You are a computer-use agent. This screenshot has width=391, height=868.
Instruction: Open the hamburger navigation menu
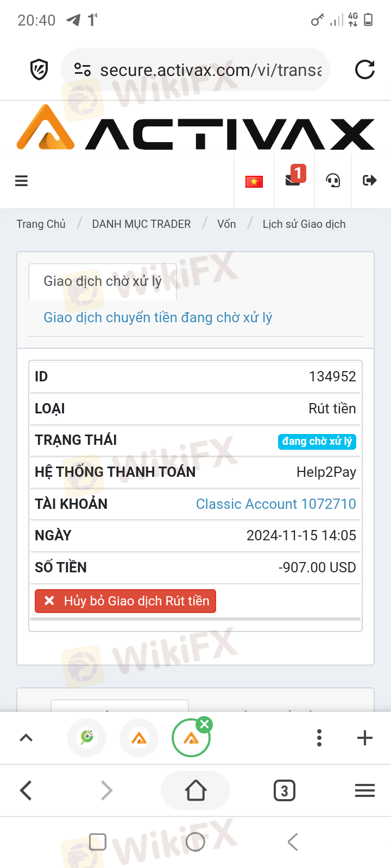[x=21, y=181]
